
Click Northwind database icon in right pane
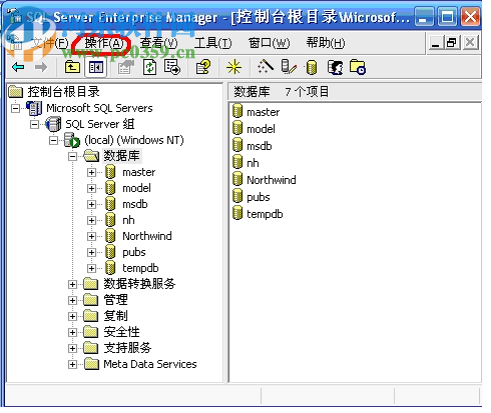click(237, 179)
